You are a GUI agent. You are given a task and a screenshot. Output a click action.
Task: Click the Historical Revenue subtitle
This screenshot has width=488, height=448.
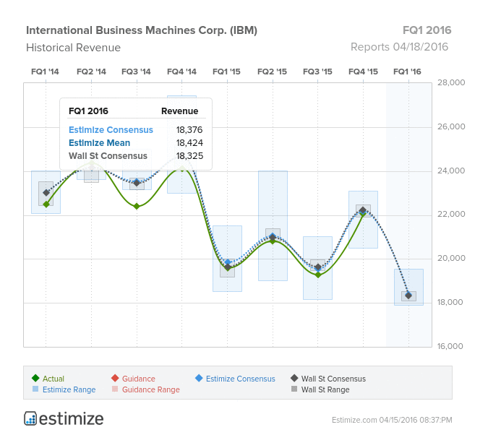(x=73, y=48)
